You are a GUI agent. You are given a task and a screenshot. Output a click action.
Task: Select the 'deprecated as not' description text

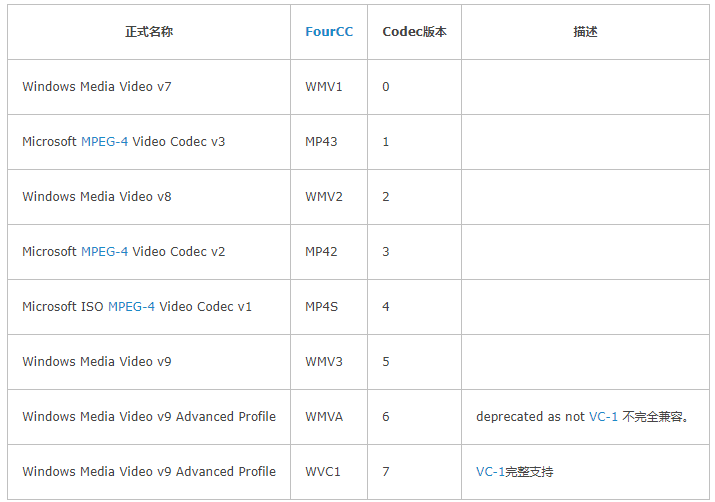pos(530,417)
